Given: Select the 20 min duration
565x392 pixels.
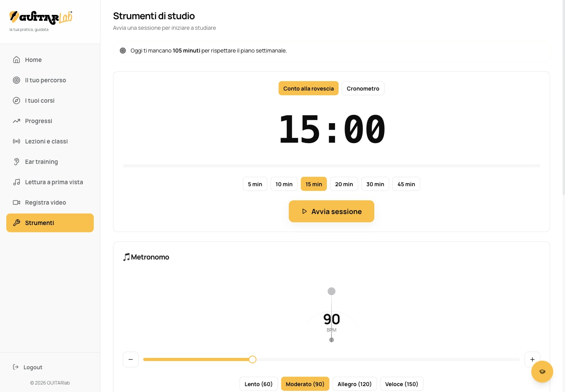Looking at the screenshot, I should (344, 184).
